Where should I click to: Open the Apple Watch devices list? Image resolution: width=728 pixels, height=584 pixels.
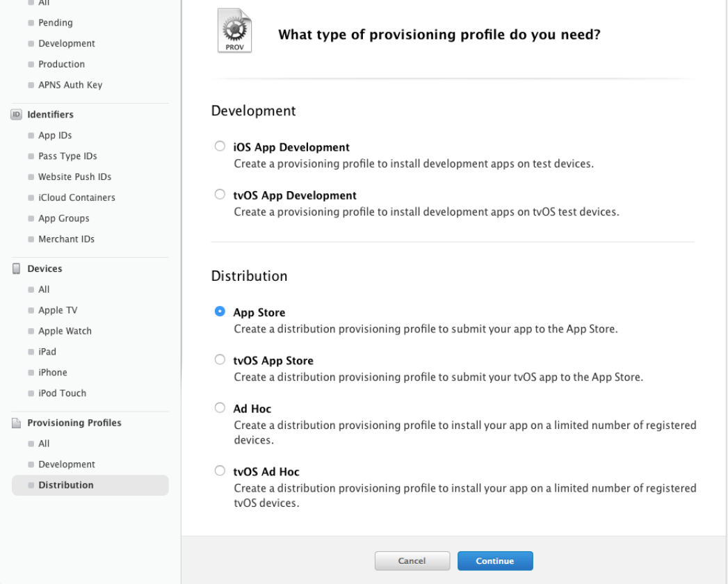[65, 331]
